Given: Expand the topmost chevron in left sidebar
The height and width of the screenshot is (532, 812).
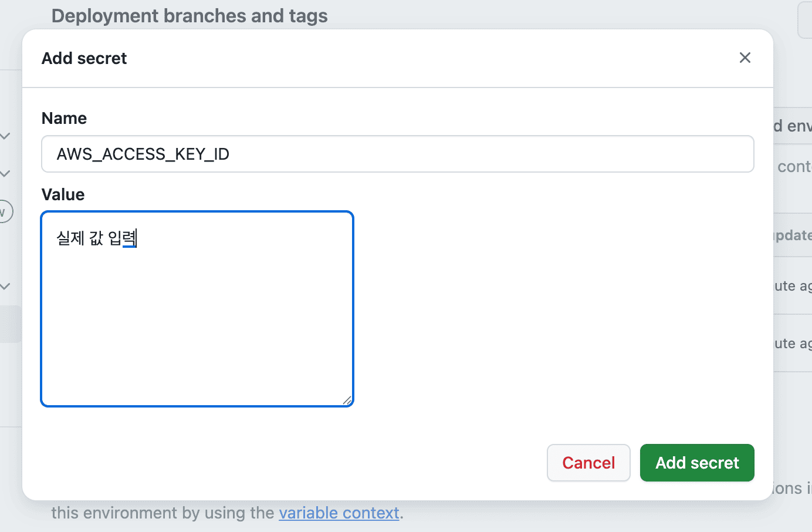Looking at the screenshot, I should point(5,136).
